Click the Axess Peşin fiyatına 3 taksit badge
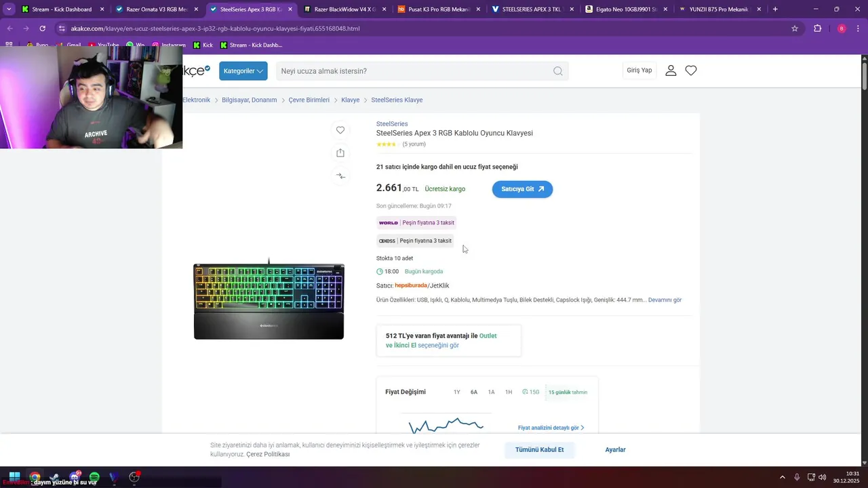This screenshot has width=868, height=488. point(415,241)
